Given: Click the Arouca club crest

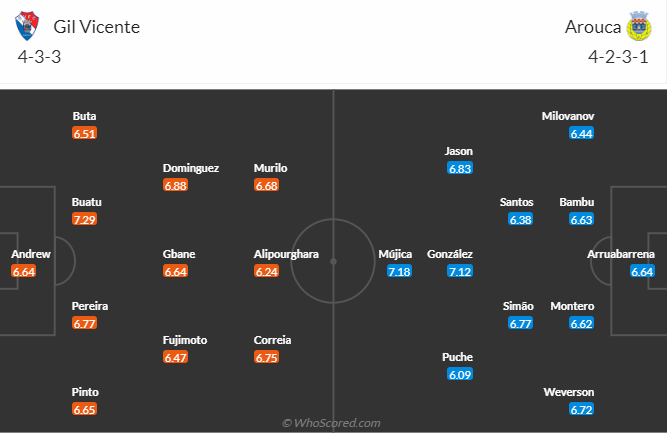Looking at the screenshot, I should (639, 26).
